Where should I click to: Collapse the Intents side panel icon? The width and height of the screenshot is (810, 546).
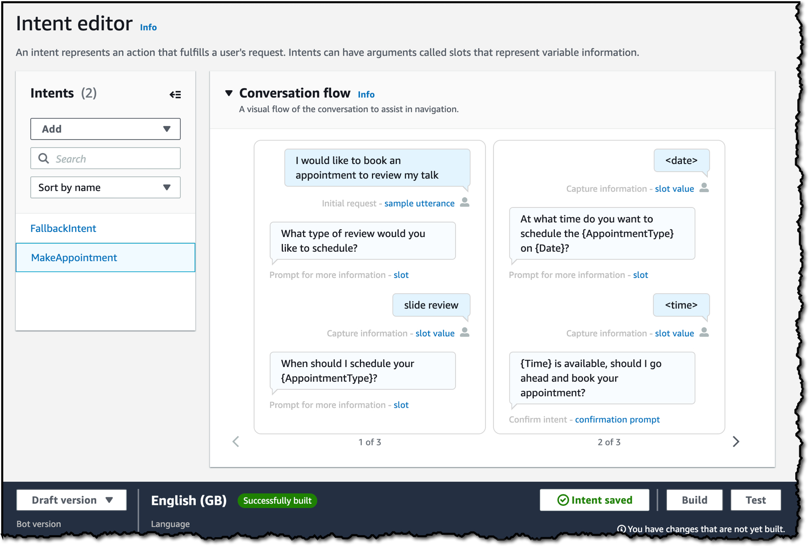pyautogui.click(x=175, y=95)
